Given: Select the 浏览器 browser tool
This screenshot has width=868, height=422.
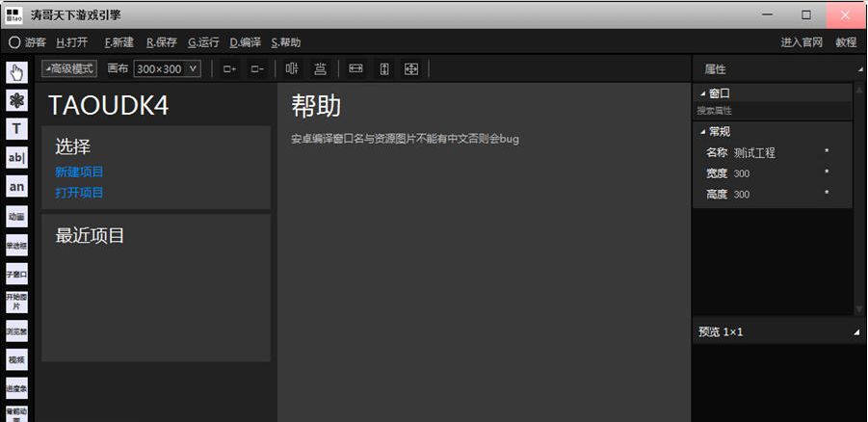Looking at the screenshot, I should [16, 331].
